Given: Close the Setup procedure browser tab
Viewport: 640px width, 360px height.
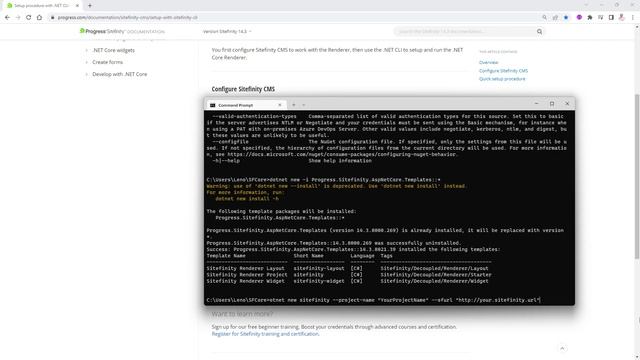Looking at the screenshot, I should click(77, 6).
